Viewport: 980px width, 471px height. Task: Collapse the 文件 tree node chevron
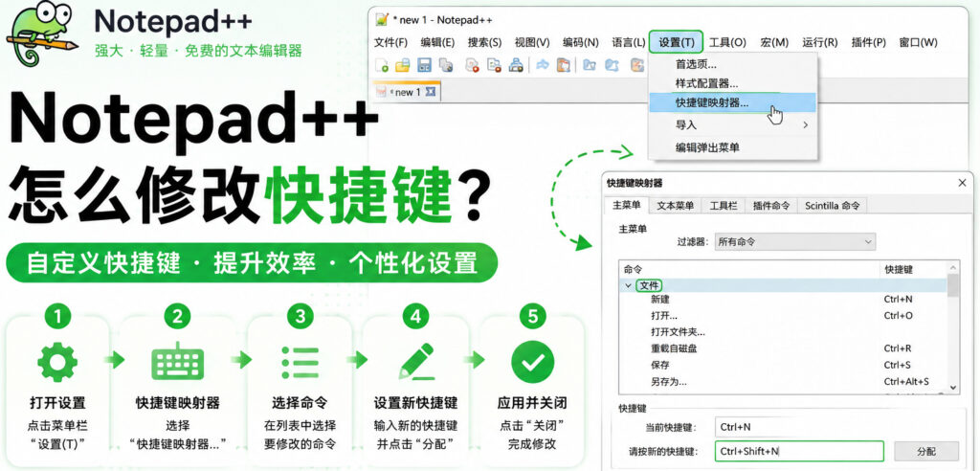(628, 285)
